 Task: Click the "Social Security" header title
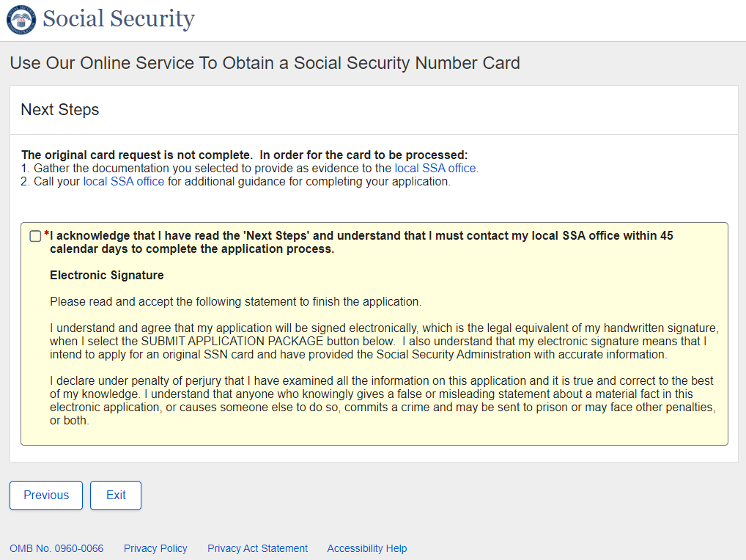click(x=119, y=19)
